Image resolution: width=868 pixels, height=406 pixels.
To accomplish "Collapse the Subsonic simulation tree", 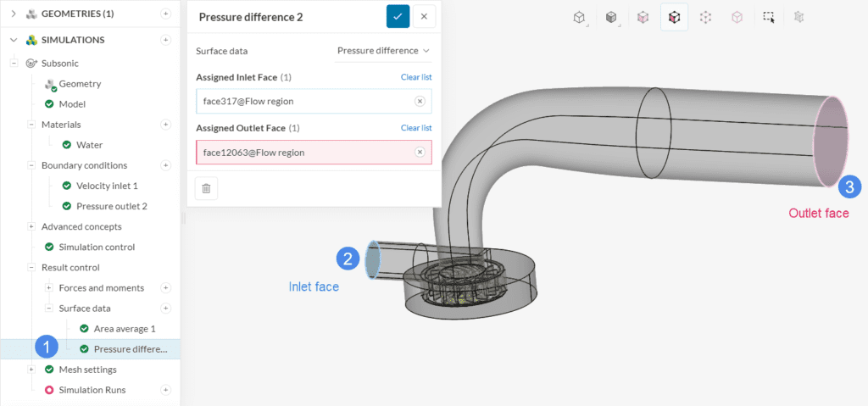I will (x=14, y=63).
